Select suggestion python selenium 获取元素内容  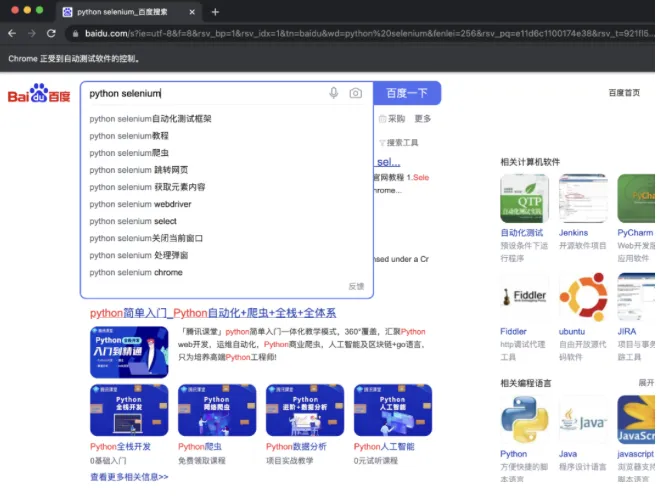coord(147,187)
